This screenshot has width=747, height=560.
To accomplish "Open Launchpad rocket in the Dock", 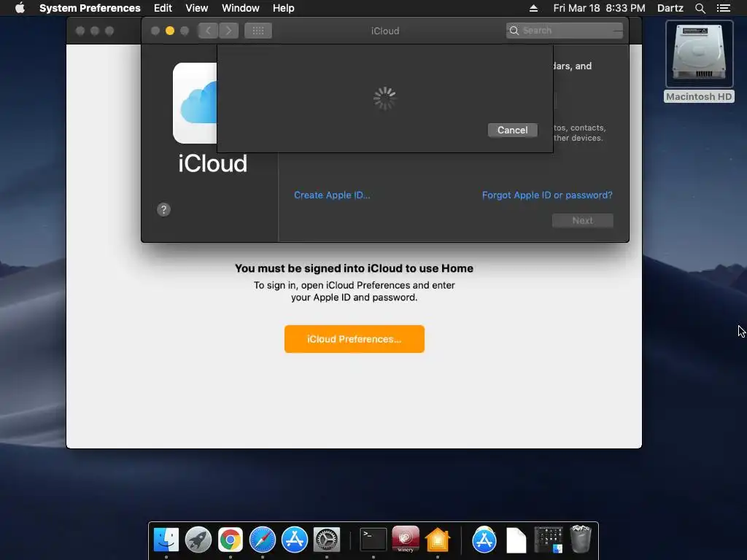I will click(x=198, y=540).
